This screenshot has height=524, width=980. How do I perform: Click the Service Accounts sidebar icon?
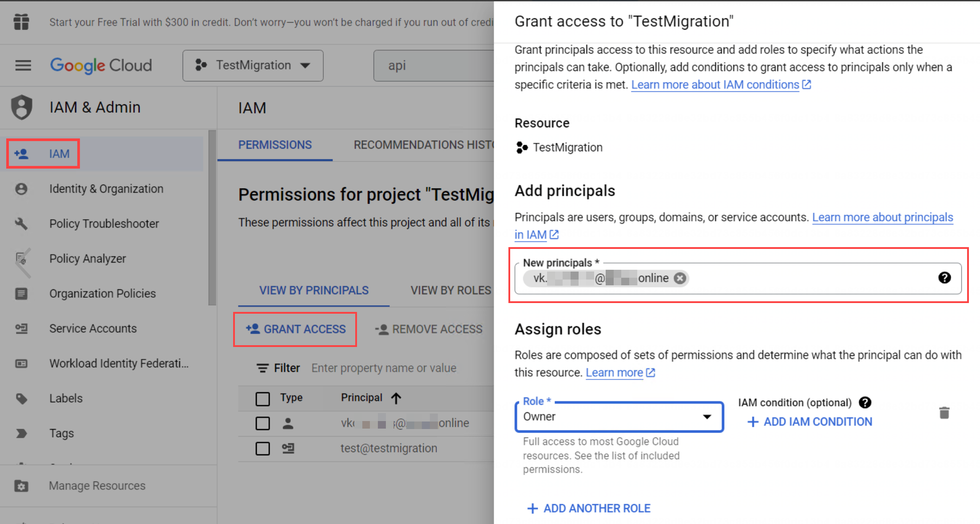pos(21,328)
